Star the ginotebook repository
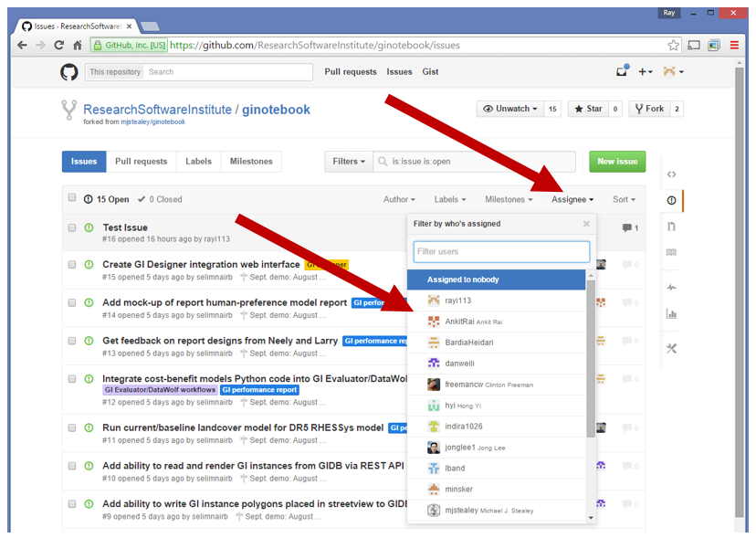The image size is (756, 538). pyautogui.click(x=588, y=109)
